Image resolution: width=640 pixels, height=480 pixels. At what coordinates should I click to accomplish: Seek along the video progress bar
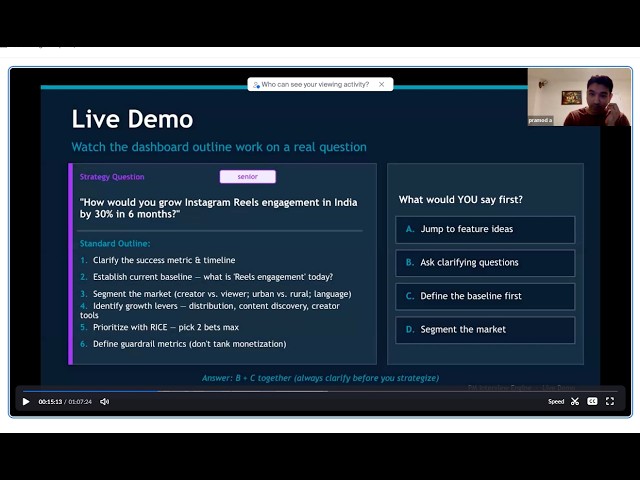pos(320,391)
